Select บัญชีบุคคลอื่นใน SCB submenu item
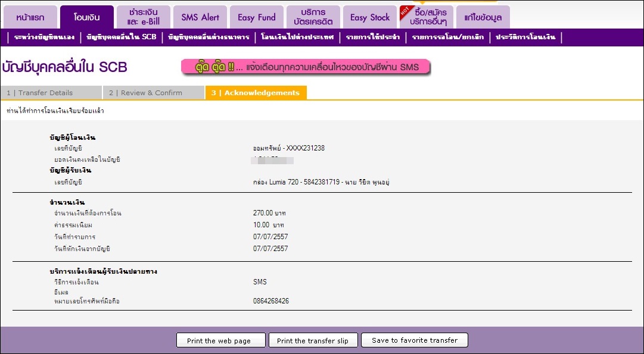 pos(122,37)
